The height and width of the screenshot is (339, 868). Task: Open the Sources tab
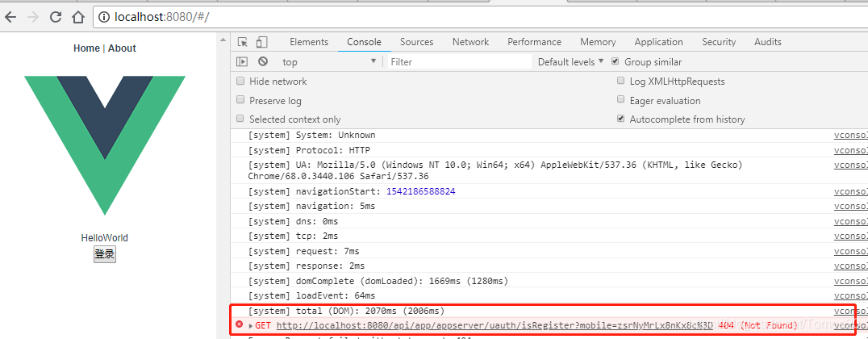pos(417,42)
